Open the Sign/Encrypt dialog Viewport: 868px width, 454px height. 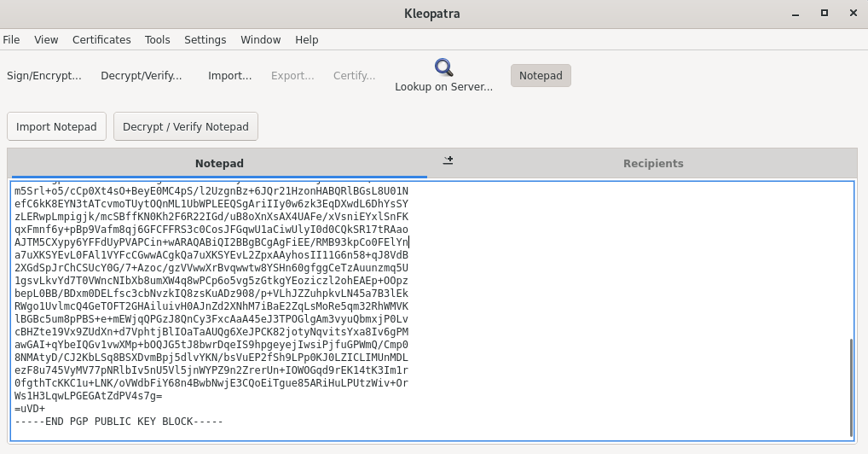click(x=44, y=76)
